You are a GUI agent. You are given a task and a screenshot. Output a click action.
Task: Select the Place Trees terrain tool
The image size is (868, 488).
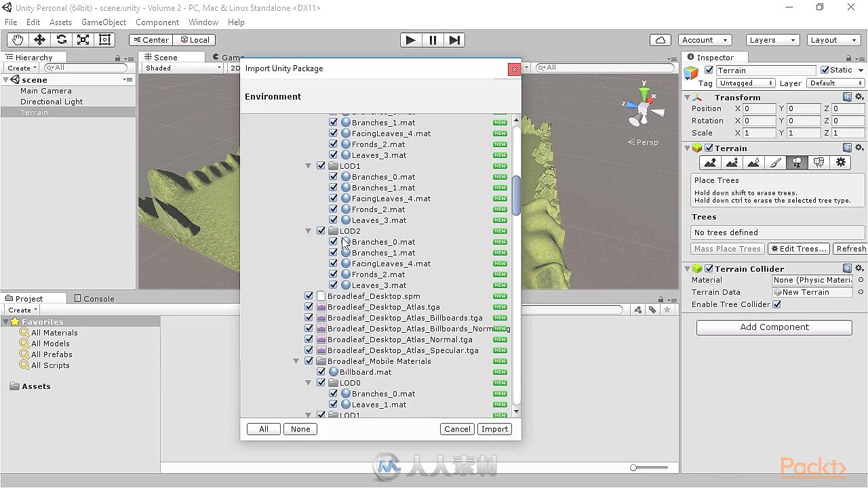(x=797, y=163)
